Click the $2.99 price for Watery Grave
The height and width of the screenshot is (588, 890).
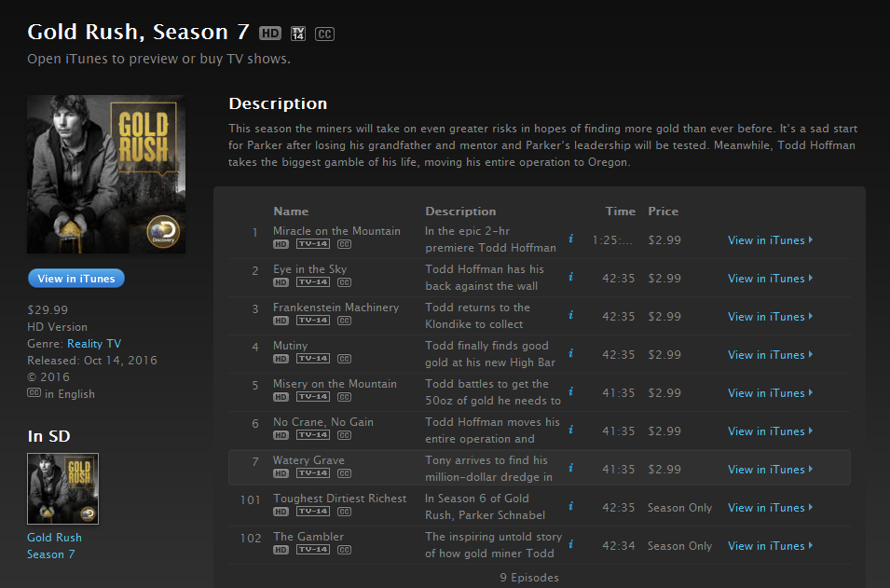coord(664,470)
